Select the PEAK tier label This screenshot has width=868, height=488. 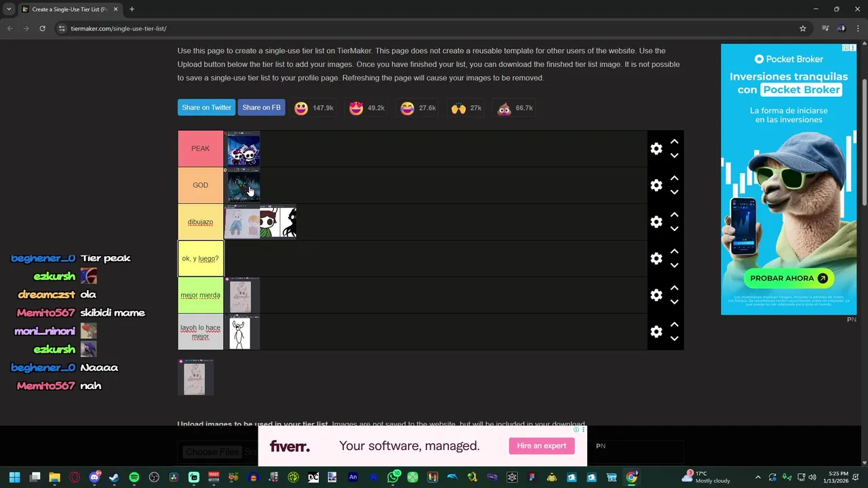click(200, 148)
